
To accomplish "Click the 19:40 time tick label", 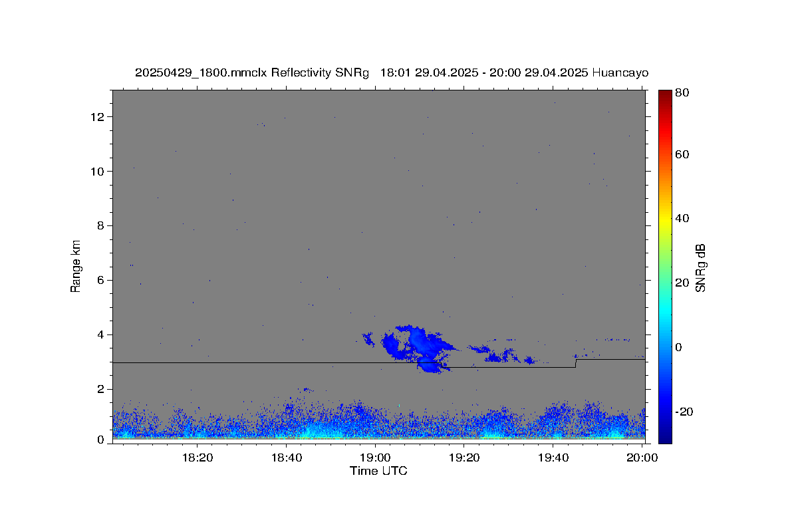I will coord(553,458).
